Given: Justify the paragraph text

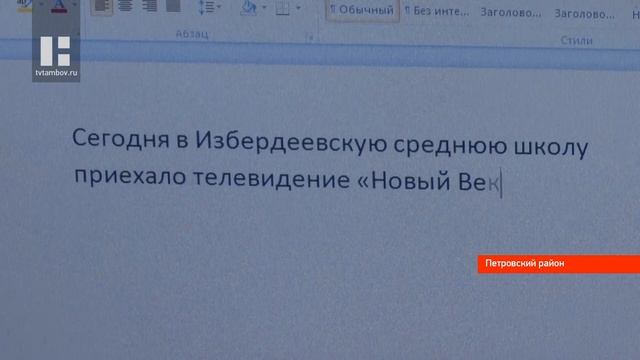Looking at the screenshot, I should pos(173,6).
